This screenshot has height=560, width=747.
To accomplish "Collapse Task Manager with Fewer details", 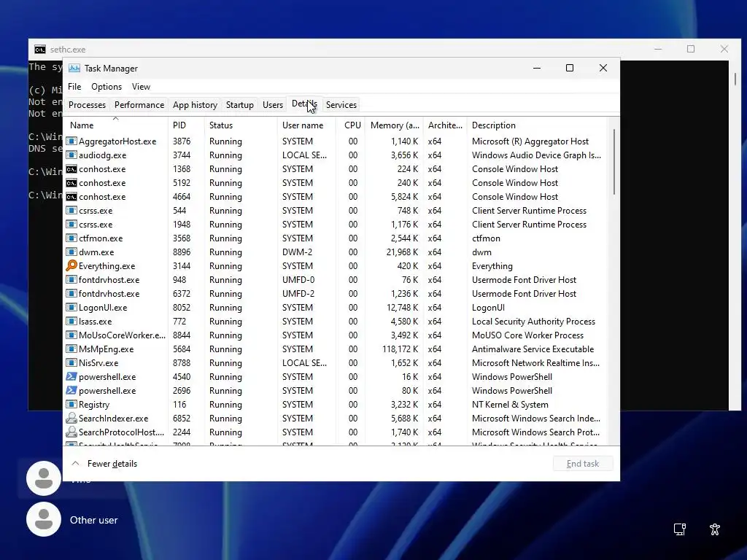I will coord(104,463).
